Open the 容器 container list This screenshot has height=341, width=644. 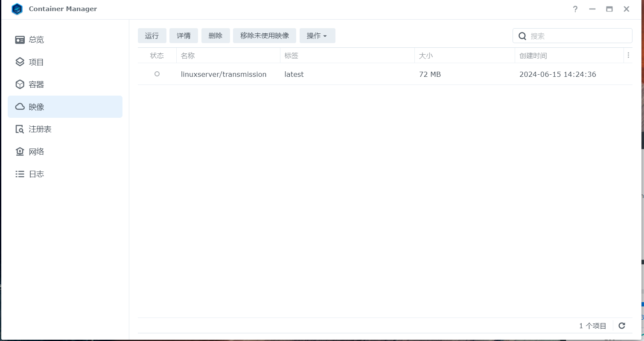pyautogui.click(x=37, y=84)
